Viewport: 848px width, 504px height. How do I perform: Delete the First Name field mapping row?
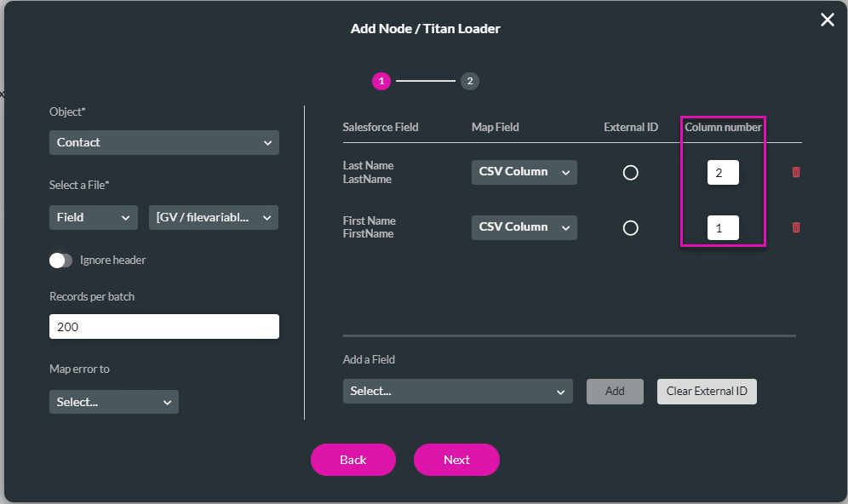point(796,227)
